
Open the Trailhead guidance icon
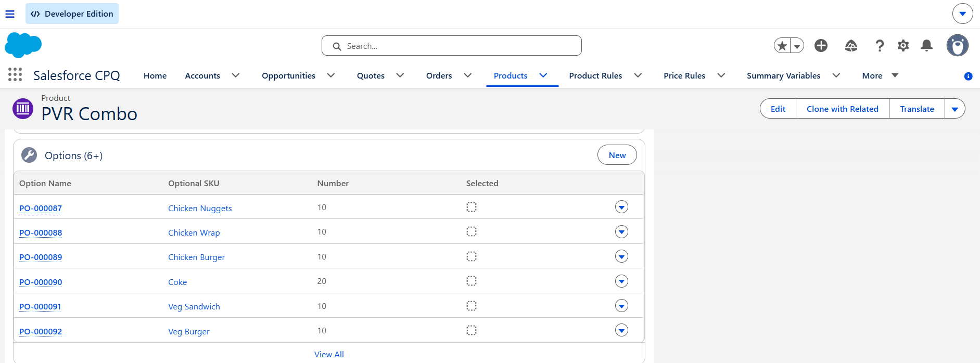tap(851, 46)
